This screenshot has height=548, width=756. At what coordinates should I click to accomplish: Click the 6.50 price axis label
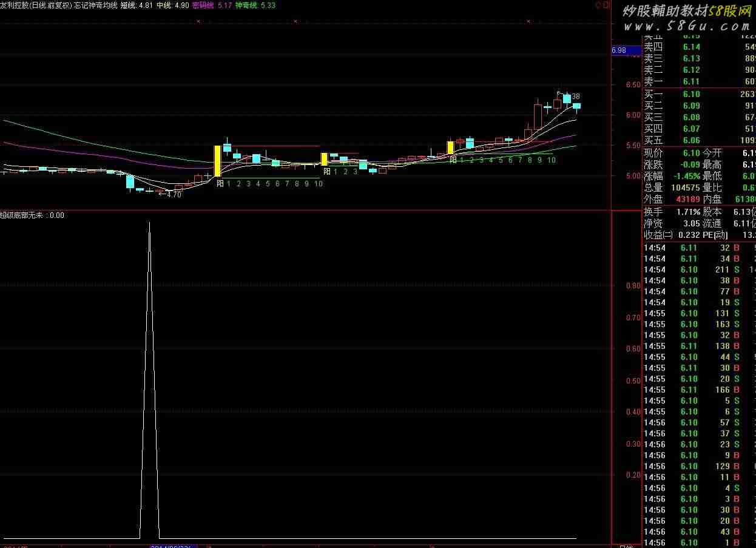tap(633, 84)
